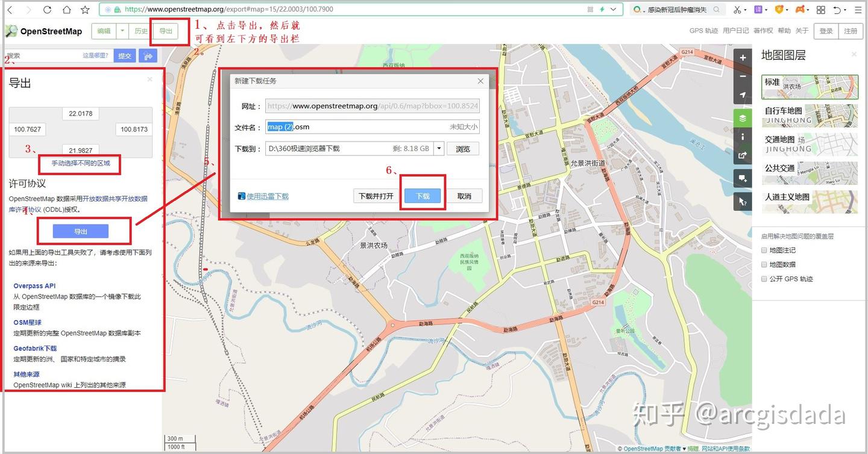Screen dimensions: 868x454
Task: Open the download location dropdown in the dialog
Action: point(438,149)
